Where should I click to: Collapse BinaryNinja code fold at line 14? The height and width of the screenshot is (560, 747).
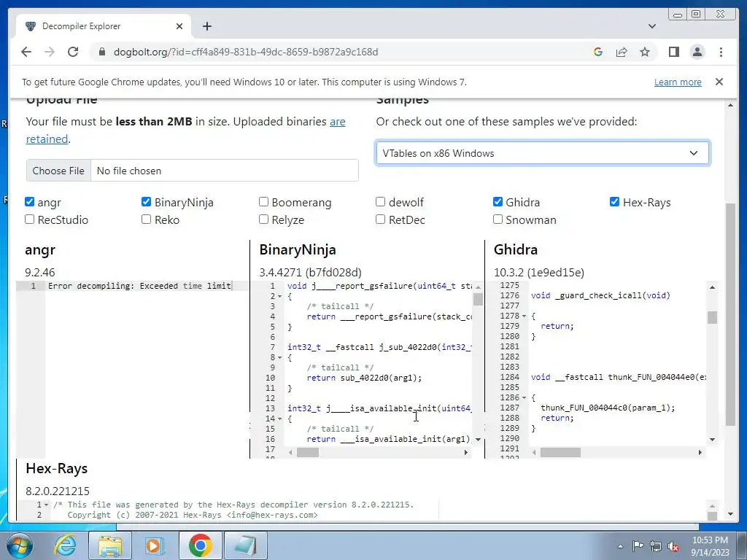tap(279, 419)
